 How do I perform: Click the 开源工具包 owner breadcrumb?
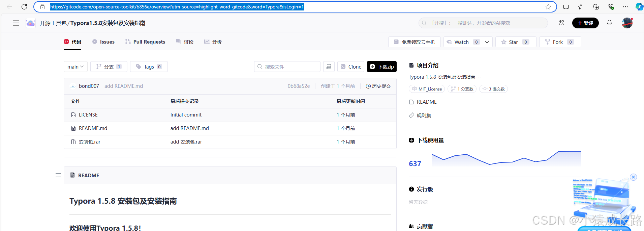tap(53, 23)
